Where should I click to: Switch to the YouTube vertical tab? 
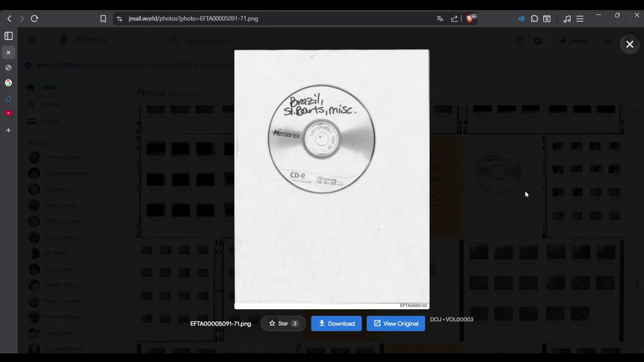point(9,113)
